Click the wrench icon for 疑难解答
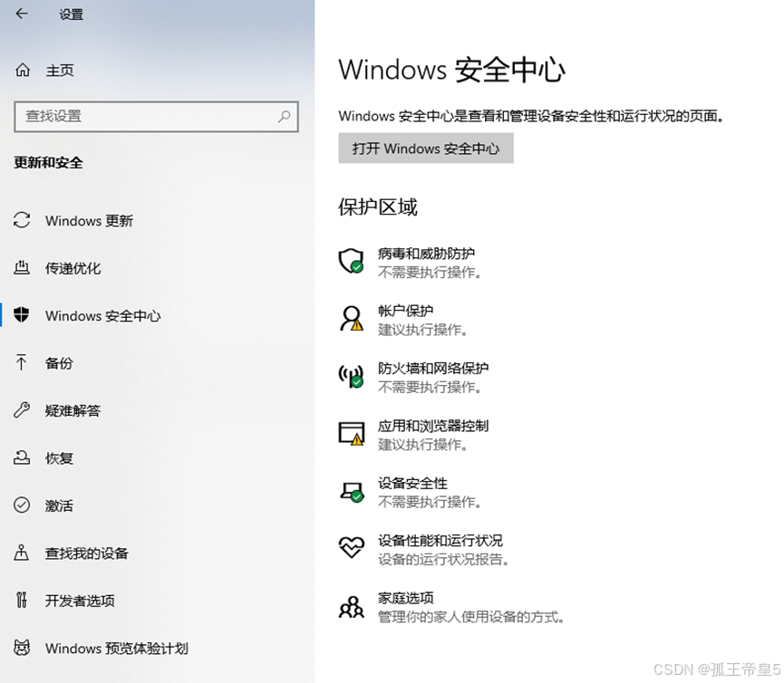 [22, 410]
